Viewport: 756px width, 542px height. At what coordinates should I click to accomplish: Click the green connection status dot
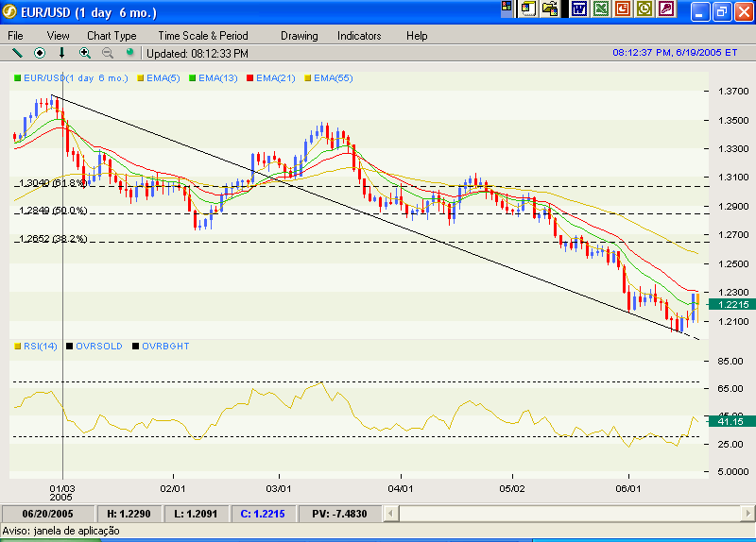point(129,52)
